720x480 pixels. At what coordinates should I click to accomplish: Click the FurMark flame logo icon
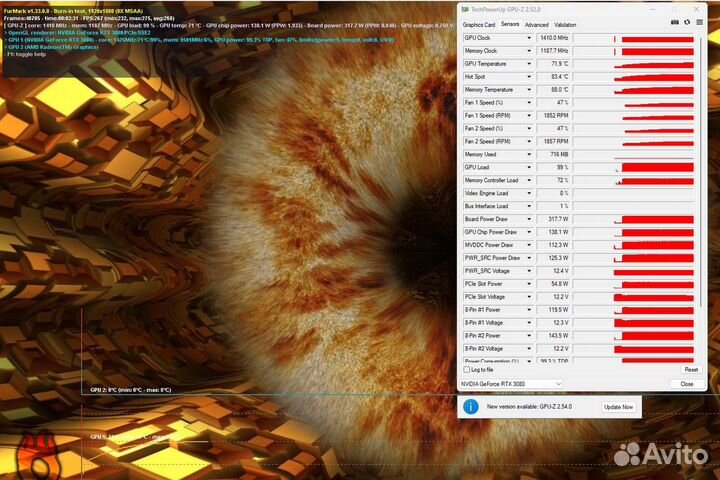pyautogui.click(x=38, y=456)
